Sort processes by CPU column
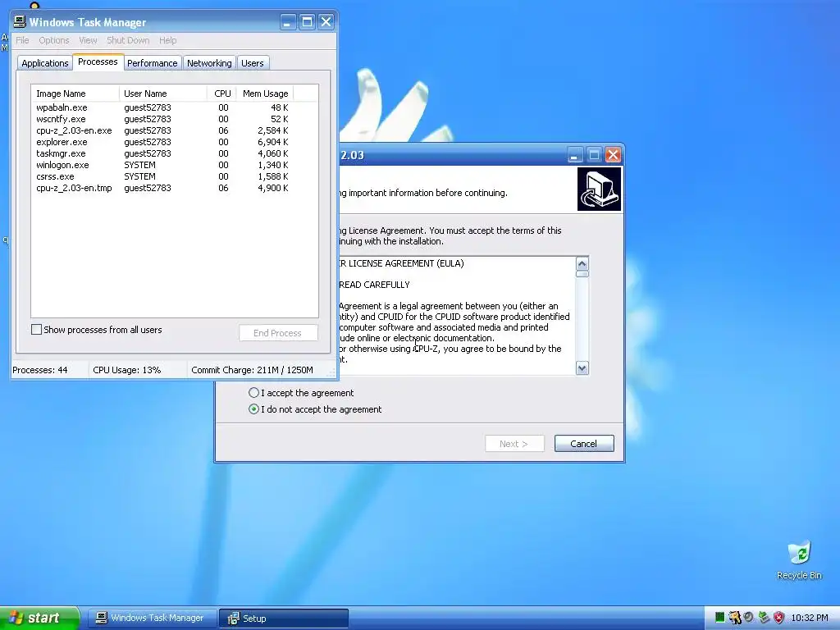840x630 pixels. click(221, 94)
